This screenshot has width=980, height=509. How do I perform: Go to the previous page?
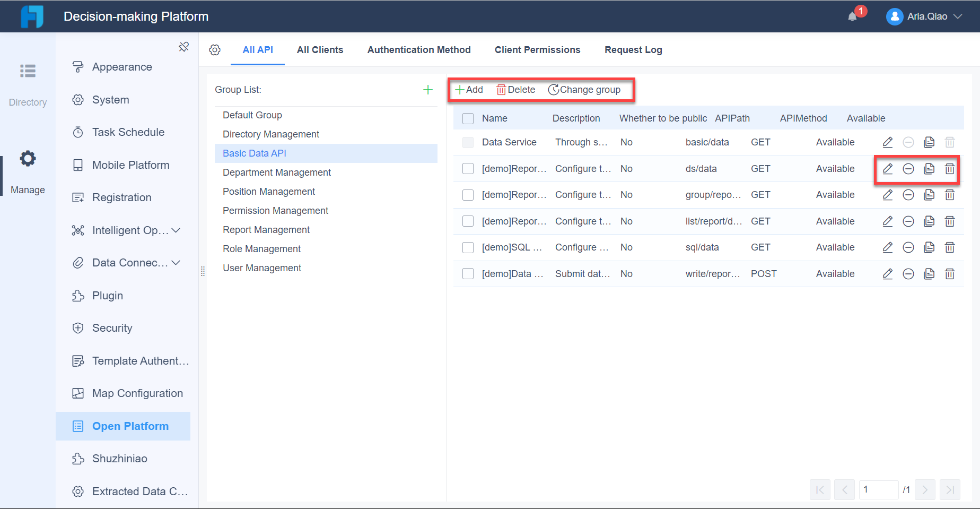pyautogui.click(x=844, y=490)
